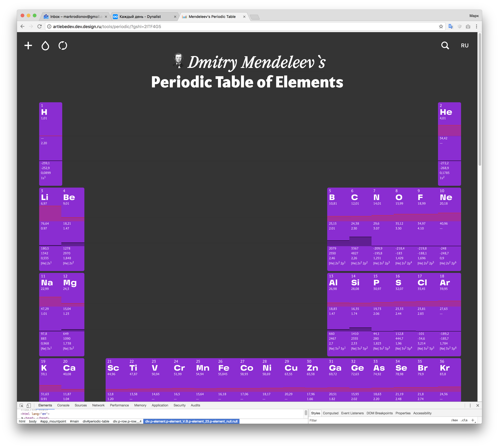
Task: Click the div#periodic-table breadcrumb
Action: point(96,421)
